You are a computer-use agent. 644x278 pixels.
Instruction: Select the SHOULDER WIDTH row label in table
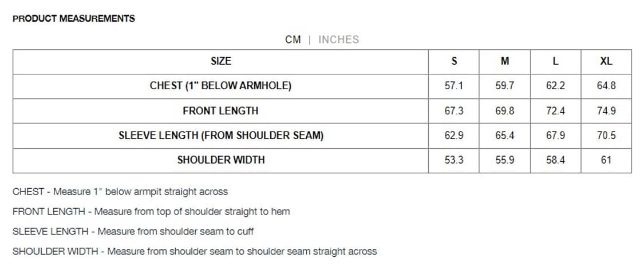pyautogui.click(x=221, y=160)
